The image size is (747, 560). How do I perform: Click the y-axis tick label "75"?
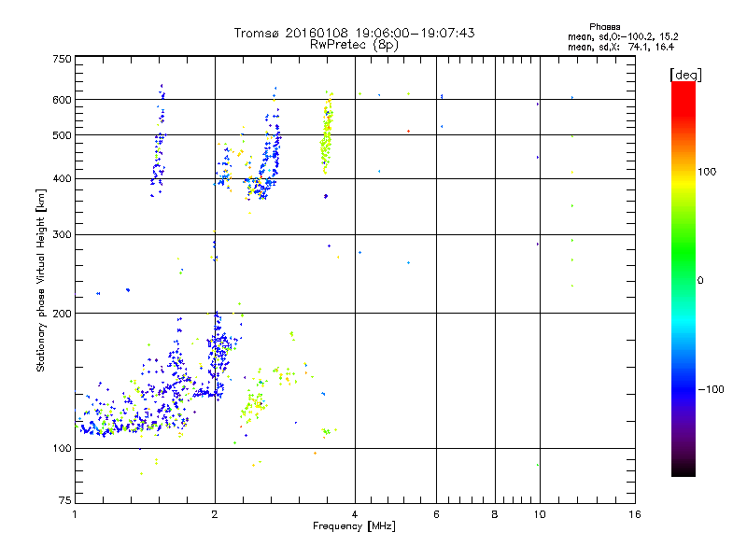point(65,500)
